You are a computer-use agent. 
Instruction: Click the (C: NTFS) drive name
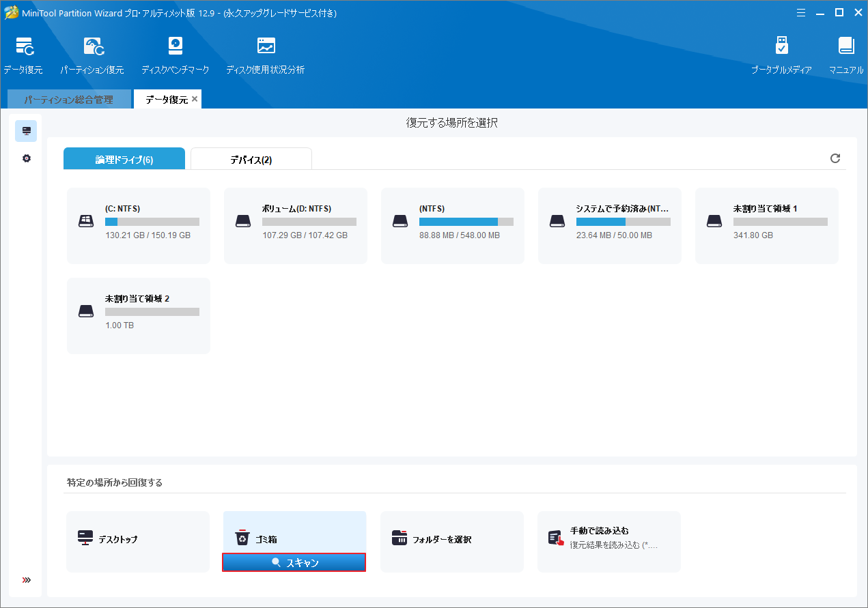tap(123, 209)
